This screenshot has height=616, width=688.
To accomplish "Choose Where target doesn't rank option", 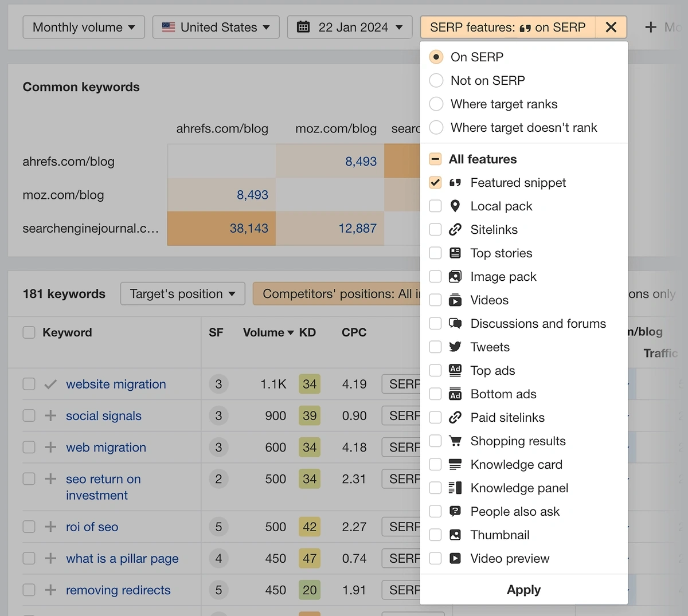I will coord(436,127).
